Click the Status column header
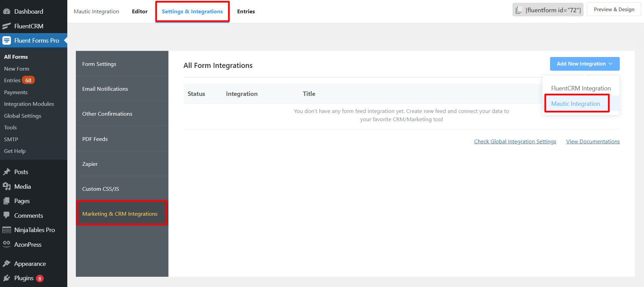The image size is (644, 287). coord(196,94)
